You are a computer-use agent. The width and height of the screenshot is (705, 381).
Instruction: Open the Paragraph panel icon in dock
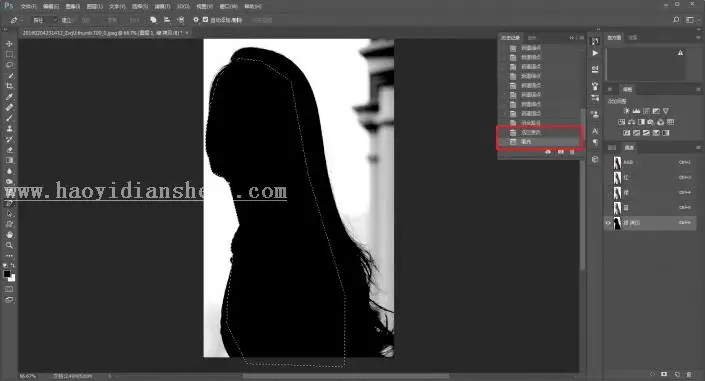(x=595, y=142)
